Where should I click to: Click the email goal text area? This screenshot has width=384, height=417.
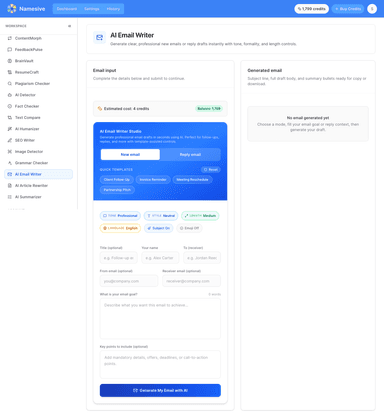tap(160, 319)
